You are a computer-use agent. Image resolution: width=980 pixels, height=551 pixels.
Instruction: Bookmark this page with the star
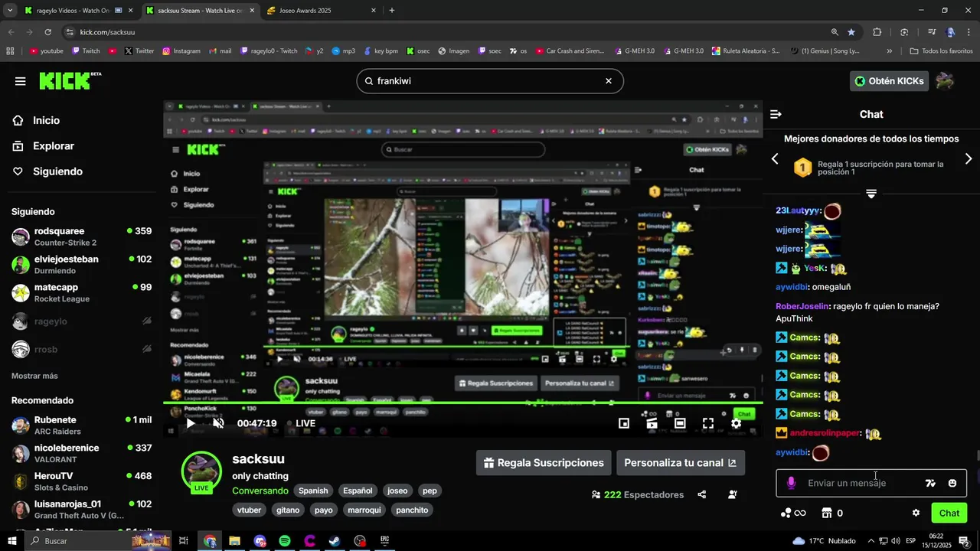(851, 32)
